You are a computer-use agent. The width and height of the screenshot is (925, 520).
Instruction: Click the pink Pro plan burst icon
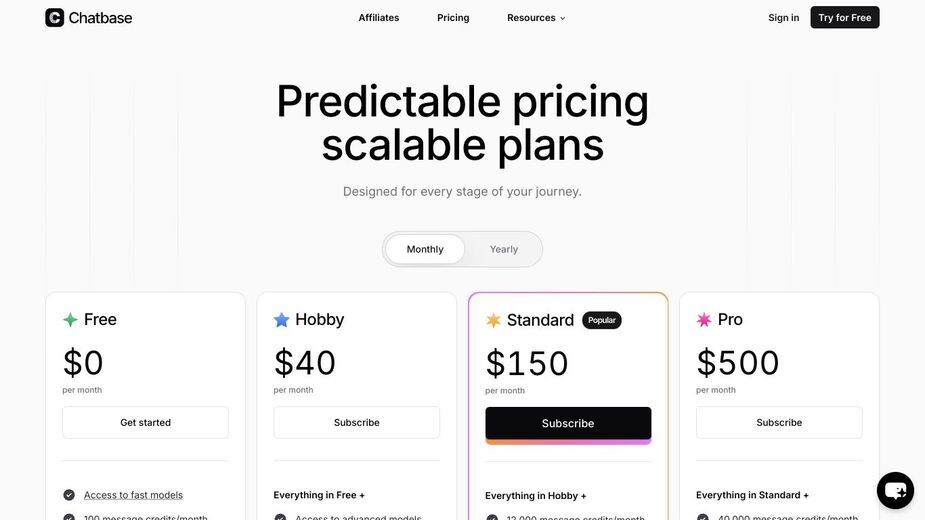pyautogui.click(x=704, y=320)
